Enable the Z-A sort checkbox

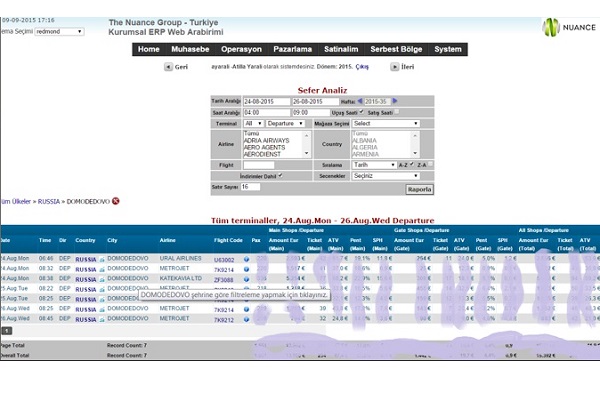[x=431, y=164]
